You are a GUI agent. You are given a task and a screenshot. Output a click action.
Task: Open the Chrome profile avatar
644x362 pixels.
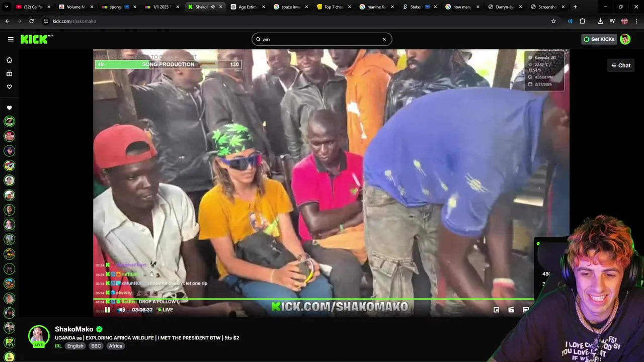pos(624,21)
